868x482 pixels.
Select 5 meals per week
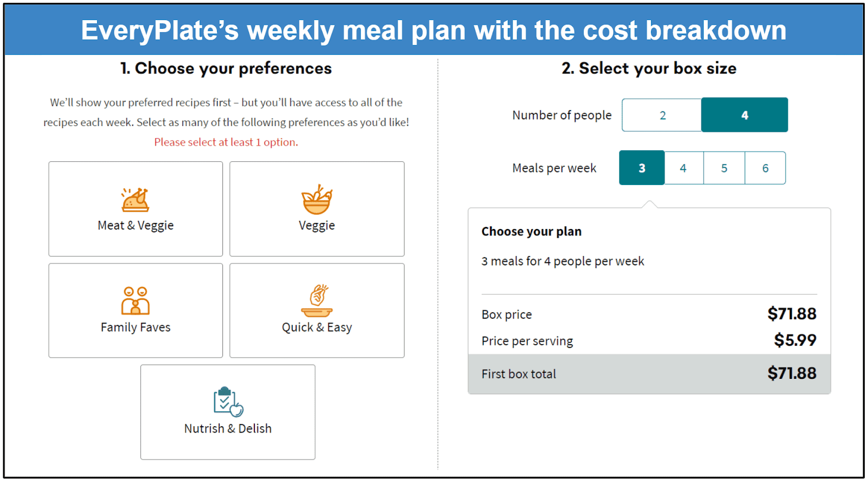pos(724,168)
